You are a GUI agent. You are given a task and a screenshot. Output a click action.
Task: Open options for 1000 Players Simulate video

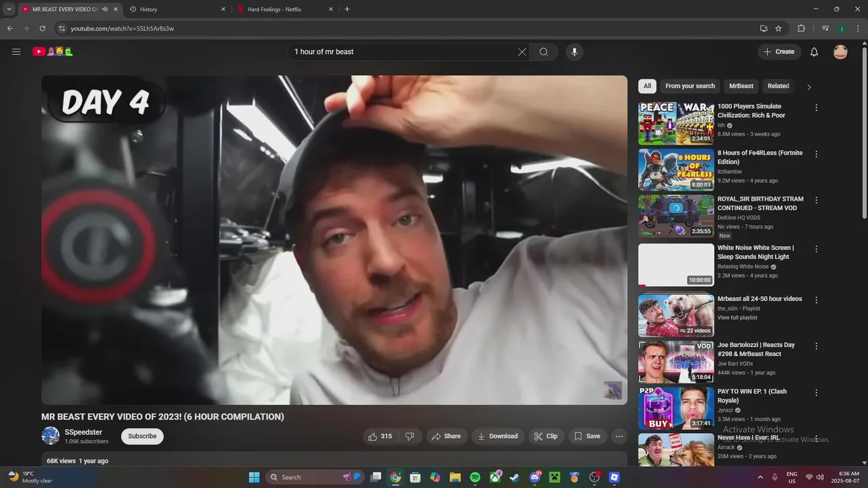tap(816, 107)
